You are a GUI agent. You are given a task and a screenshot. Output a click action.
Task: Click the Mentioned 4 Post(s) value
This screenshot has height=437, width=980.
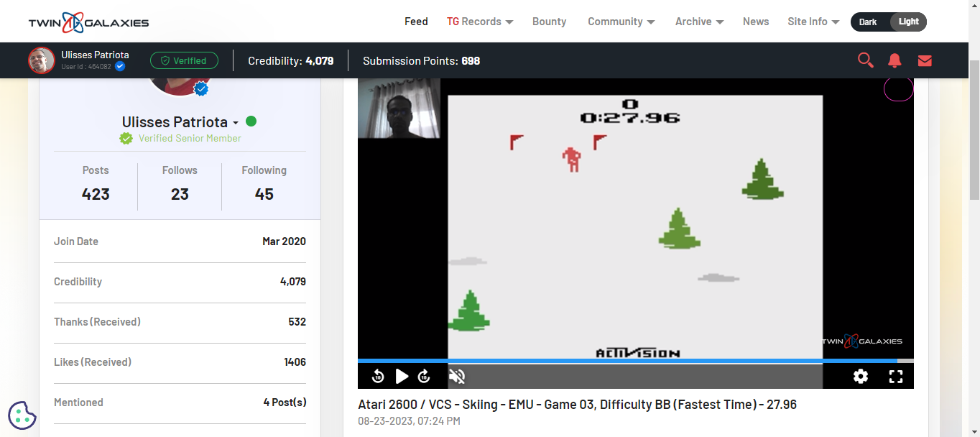[285, 402]
